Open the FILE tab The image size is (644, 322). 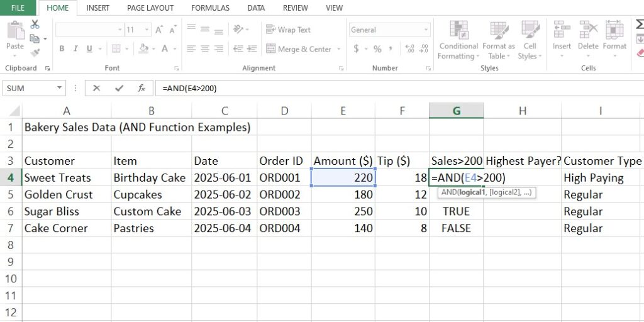coord(18,8)
